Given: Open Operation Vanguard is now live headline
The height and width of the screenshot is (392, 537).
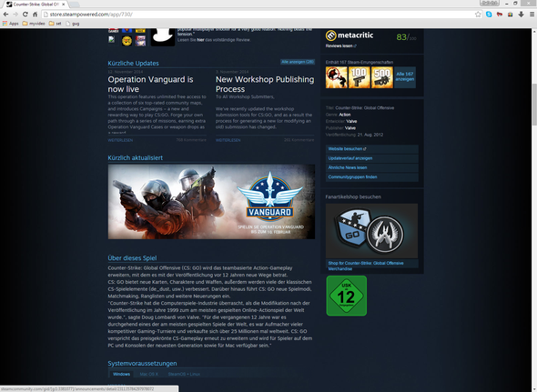Looking at the screenshot, I should (151, 85).
